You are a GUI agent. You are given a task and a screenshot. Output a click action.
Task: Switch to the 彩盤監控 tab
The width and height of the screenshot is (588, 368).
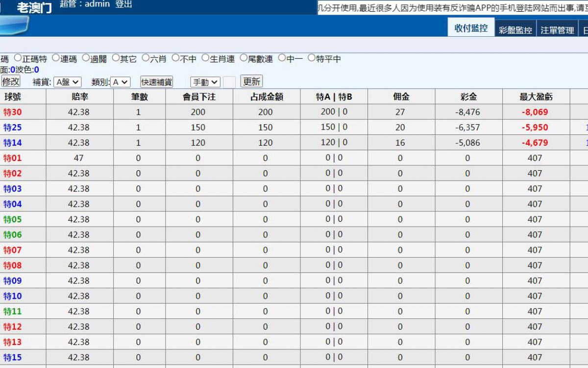pos(515,29)
